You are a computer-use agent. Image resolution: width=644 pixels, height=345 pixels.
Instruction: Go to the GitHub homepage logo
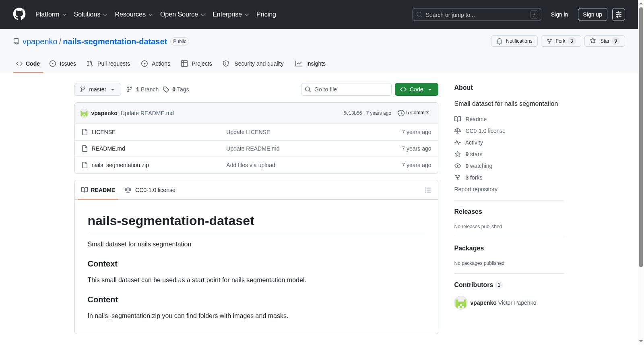click(19, 14)
